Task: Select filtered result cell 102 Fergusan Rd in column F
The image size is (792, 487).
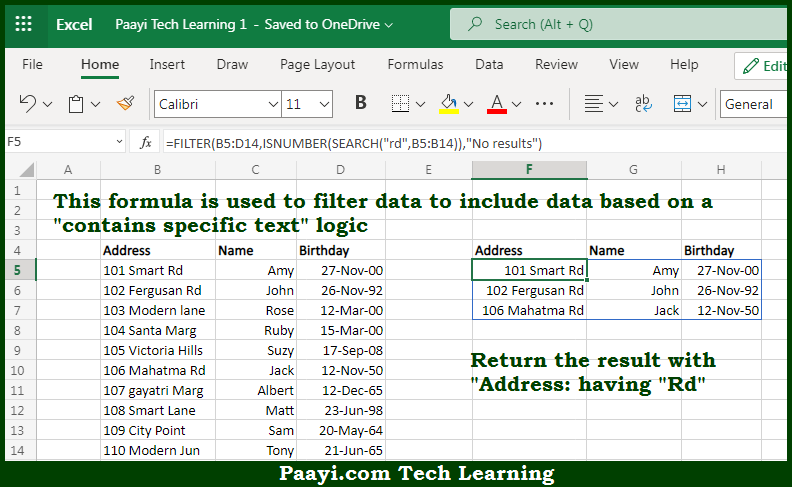Action: [529, 290]
